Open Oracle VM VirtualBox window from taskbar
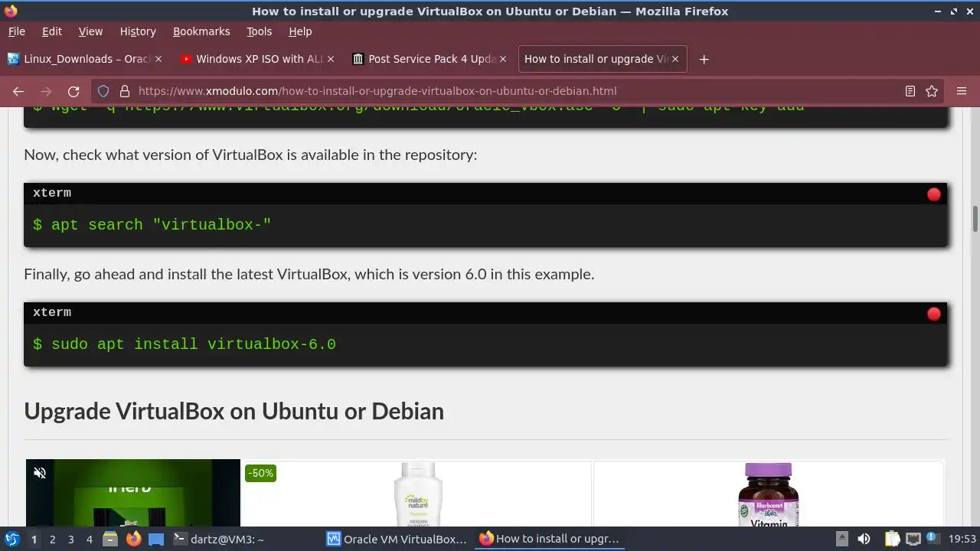 tap(397, 539)
